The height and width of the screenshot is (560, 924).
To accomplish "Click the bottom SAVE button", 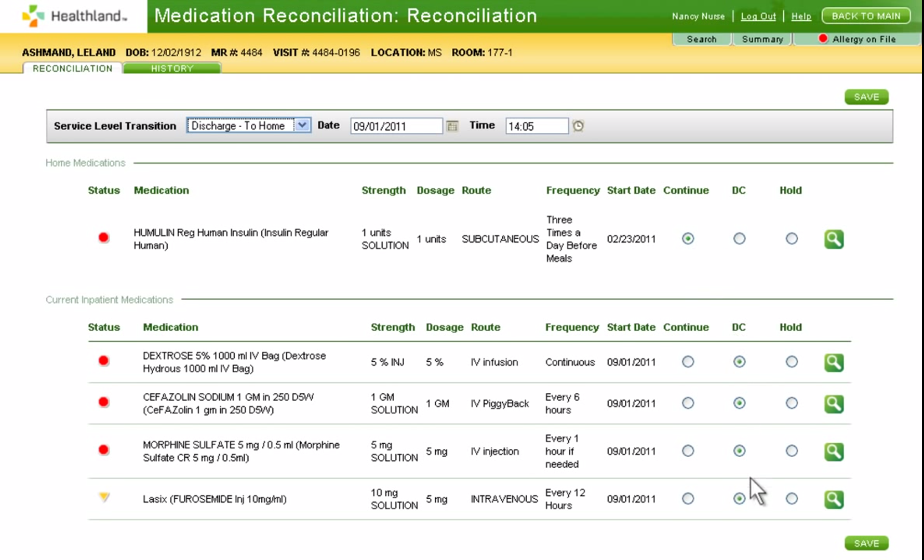I will pos(866,543).
